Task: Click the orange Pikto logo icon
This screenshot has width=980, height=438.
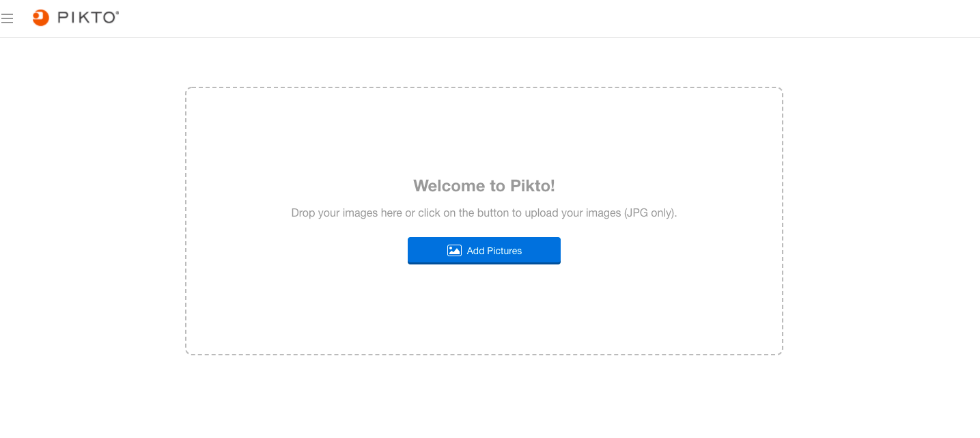Action: pos(41,18)
